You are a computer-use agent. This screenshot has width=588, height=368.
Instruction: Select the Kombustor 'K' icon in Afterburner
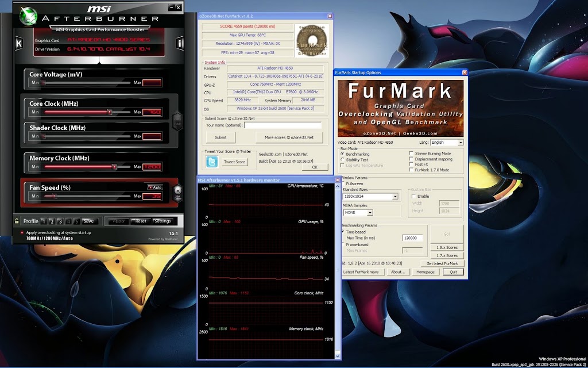click(19, 43)
